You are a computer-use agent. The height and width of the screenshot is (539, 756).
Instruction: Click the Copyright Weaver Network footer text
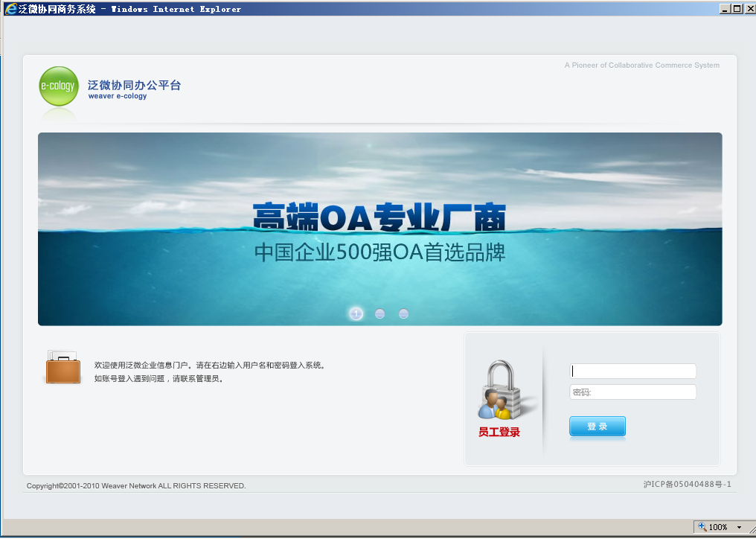pos(136,486)
